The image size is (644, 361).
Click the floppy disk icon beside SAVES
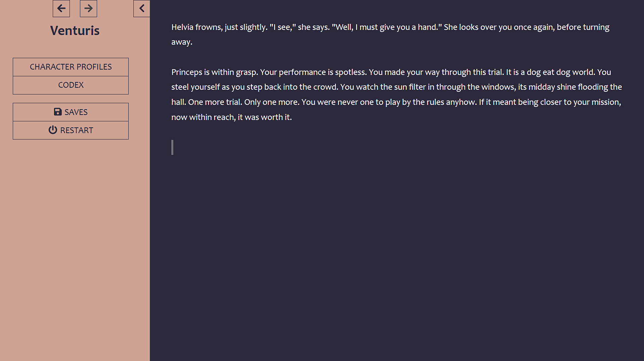pos(58,112)
